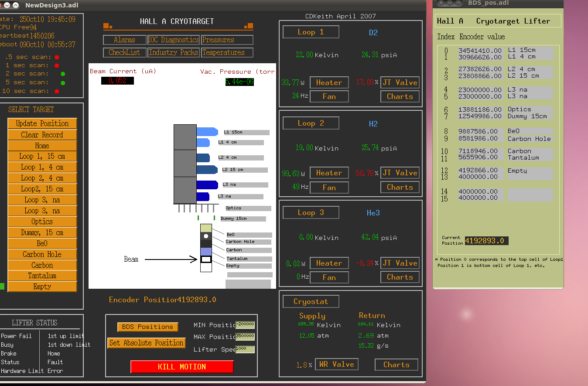The width and height of the screenshot is (588, 386).
Task: Open Loop 3 Charts
Action: [x=400, y=277]
